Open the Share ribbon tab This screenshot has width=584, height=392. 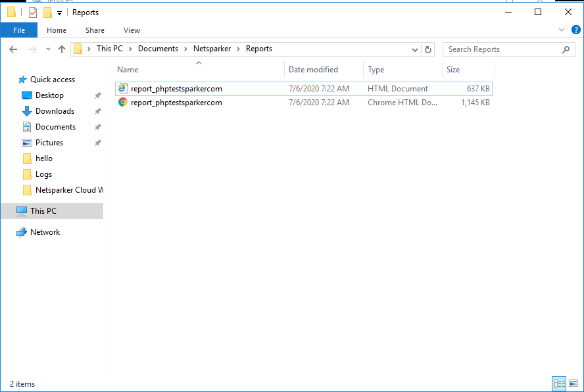pyautogui.click(x=95, y=30)
